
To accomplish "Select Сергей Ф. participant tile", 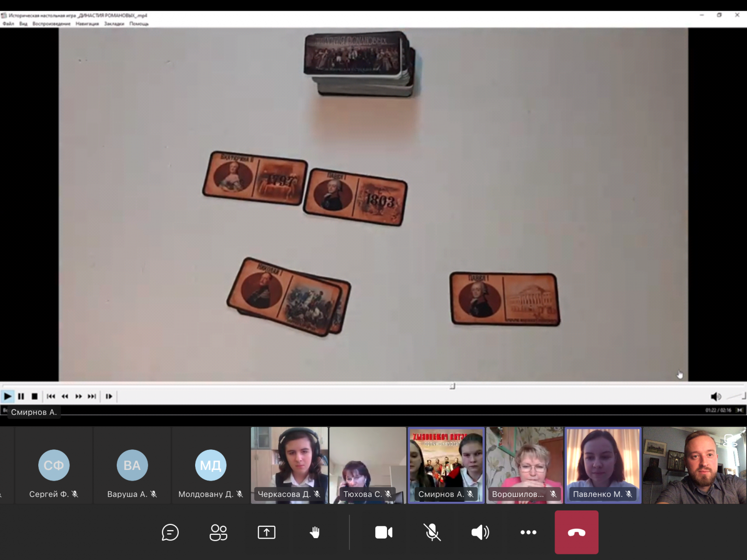I will tap(54, 465).
